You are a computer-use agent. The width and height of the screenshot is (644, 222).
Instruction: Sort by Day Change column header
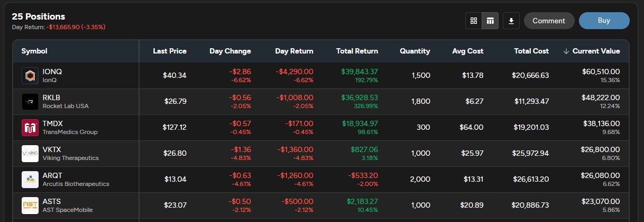[x=230, y=51]
